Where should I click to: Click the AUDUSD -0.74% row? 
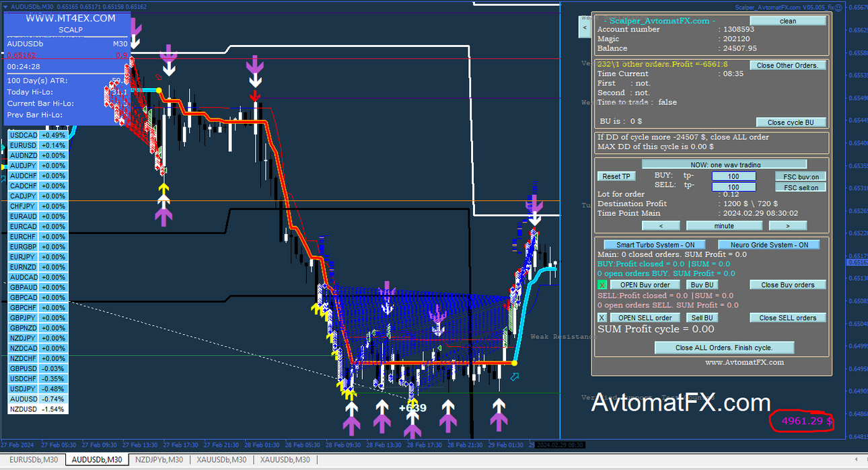[x=38, y=399]
